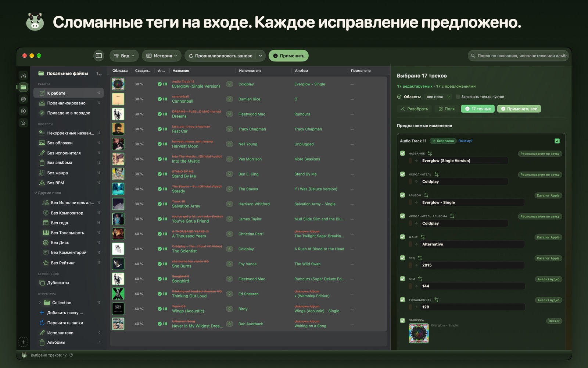Open the music library icon in left rail
Image resolution: width=588 pixels, height=368 pixels.
tap(23, 75)
